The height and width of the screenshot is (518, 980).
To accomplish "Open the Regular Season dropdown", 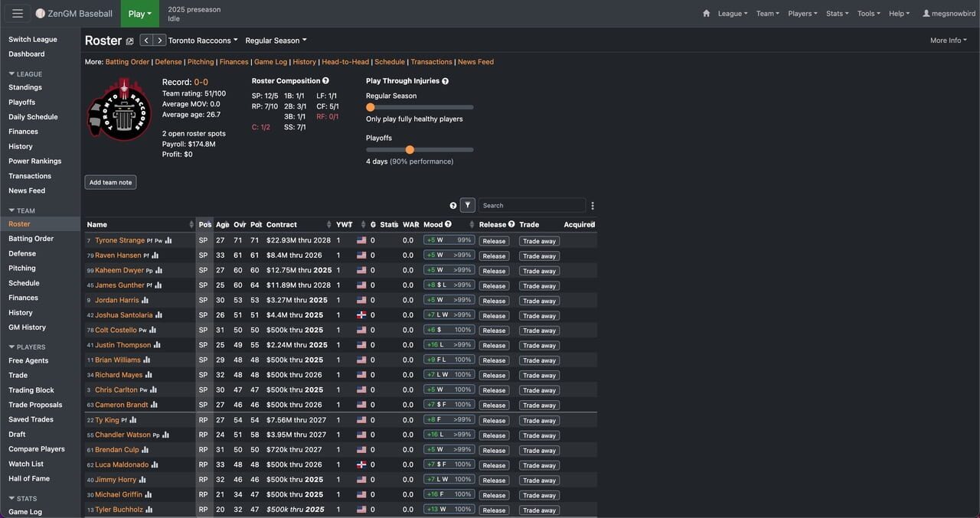I will (x=273, y=40).
